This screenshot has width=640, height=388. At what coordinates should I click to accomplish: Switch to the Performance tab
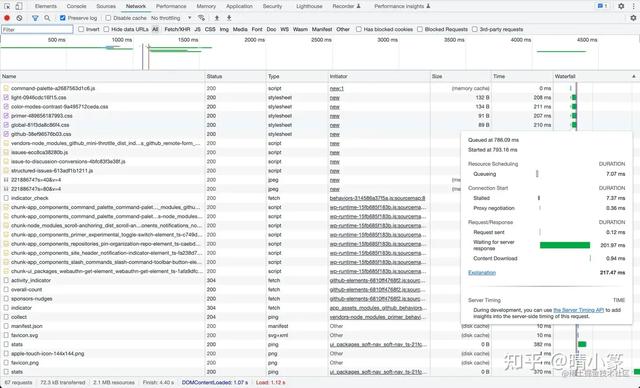coord(171,6)
